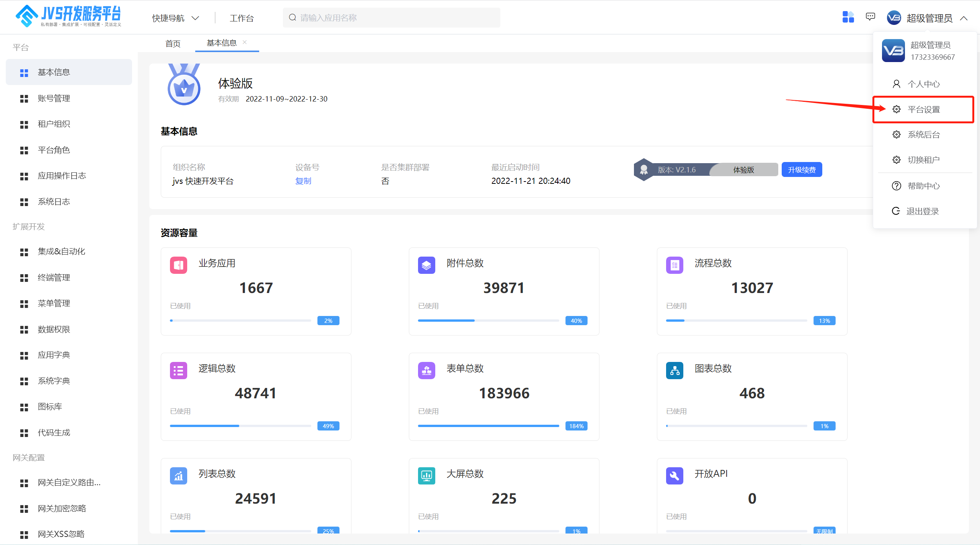Viewport: 980px width, 545px height.
Task: Click the super admin avatar in header
Action: (x=894, y=18)
